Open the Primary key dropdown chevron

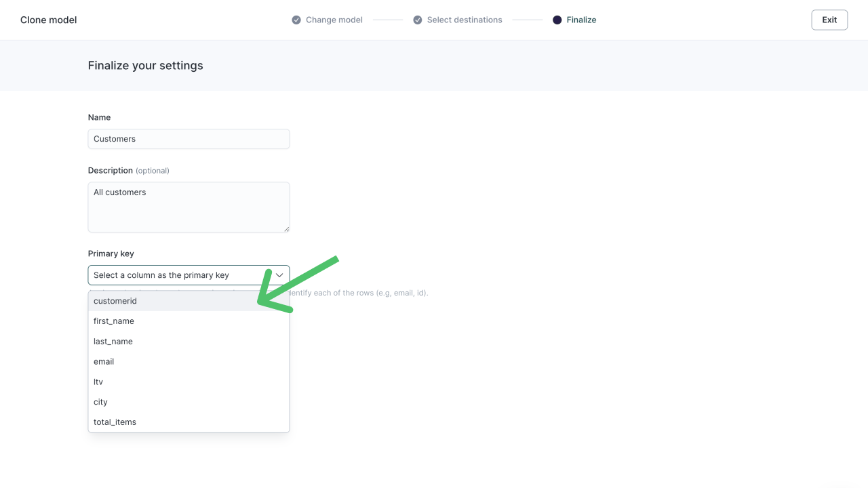click(x=279, y=275)
